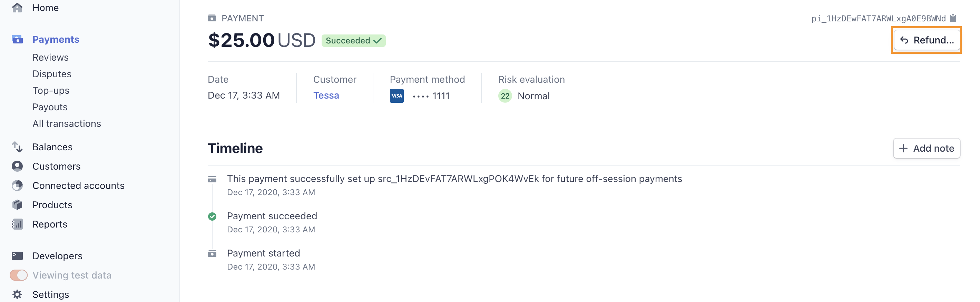This screenshot has height=302, width=980.
Task: Open customer Tessa's profile link
Action: [326, 95]
